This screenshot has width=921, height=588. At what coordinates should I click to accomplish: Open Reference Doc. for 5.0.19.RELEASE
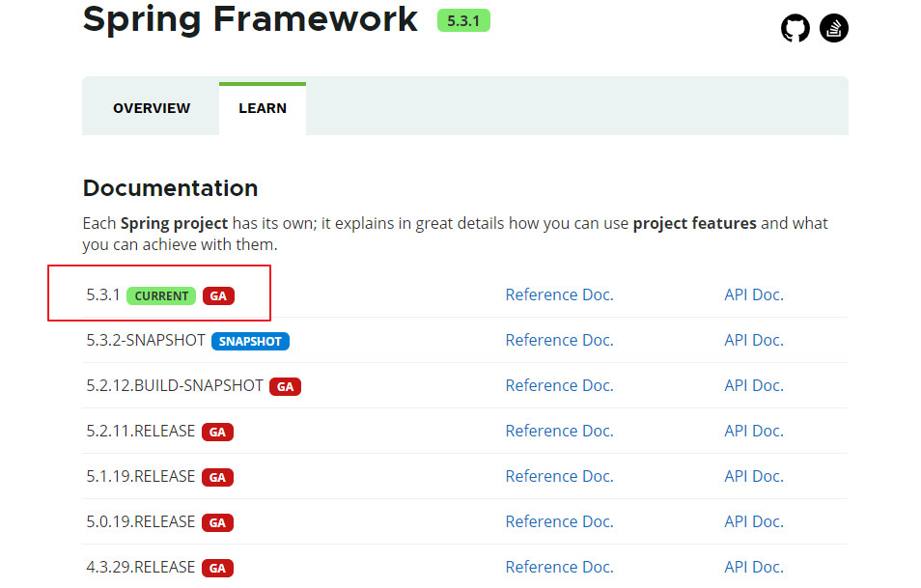[x=559, y=521]
